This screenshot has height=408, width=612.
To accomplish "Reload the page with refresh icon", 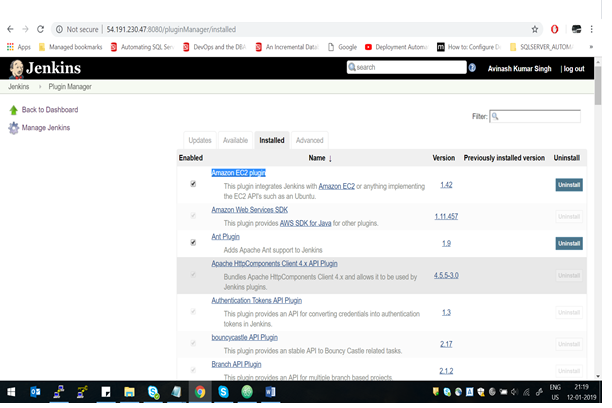I will click(x=41, y=29).
